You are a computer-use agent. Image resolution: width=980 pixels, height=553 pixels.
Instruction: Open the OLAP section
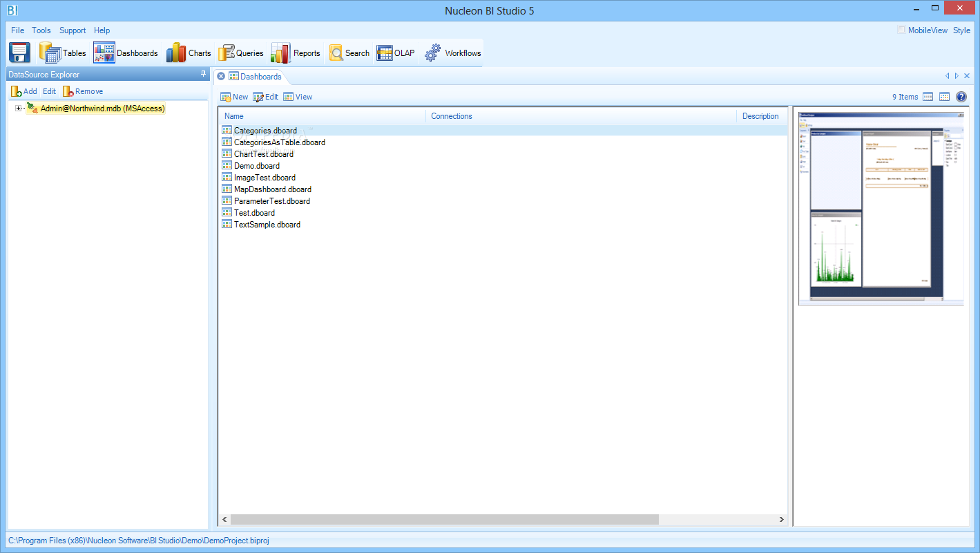point(396,53)
